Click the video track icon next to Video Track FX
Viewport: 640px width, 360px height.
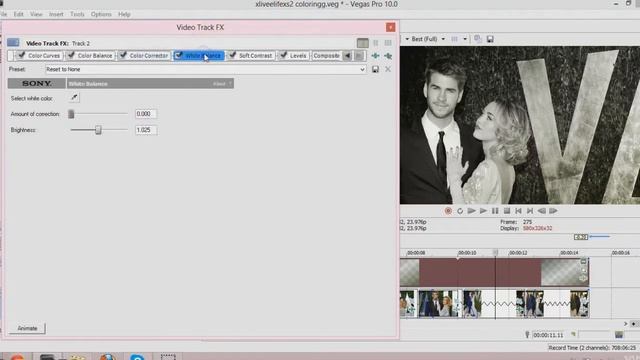tap(13, 42)
